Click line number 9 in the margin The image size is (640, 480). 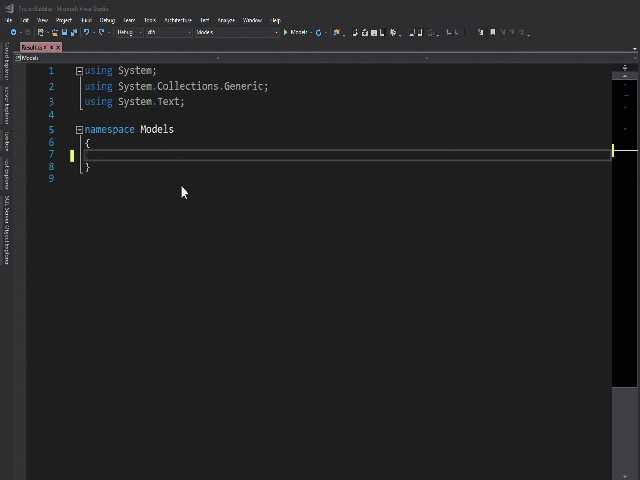point(51,178)
